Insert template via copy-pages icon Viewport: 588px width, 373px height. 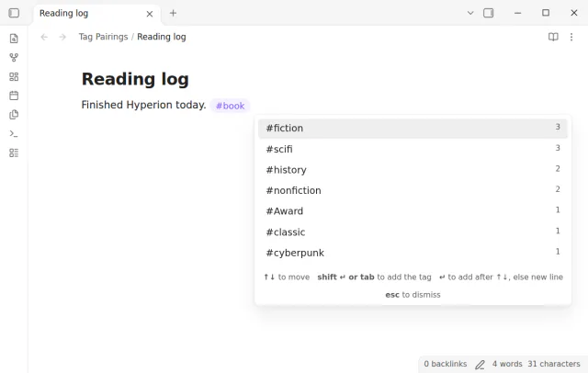[14, 115]
